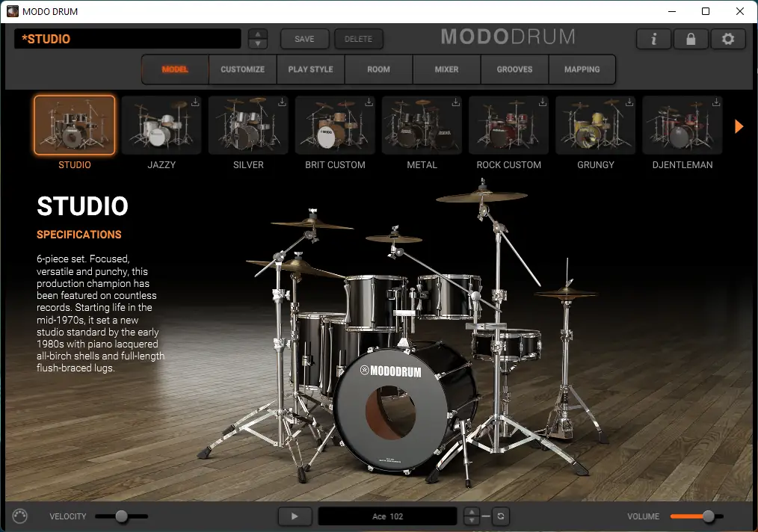
Task: Show more kits with the orange right arrow
Action: [x=739, y=126]
